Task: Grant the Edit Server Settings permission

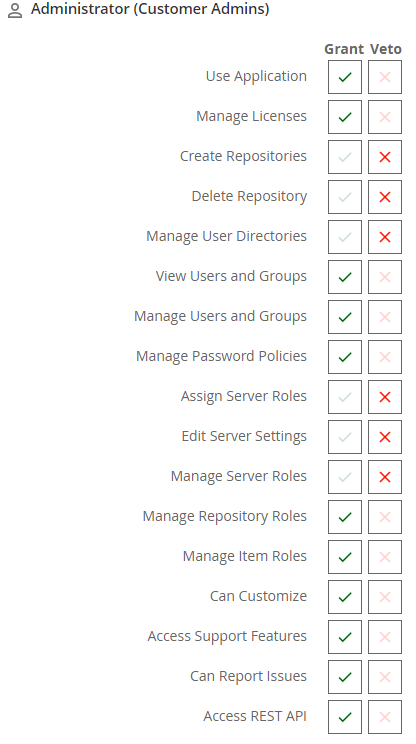Action: coord(345,437)
